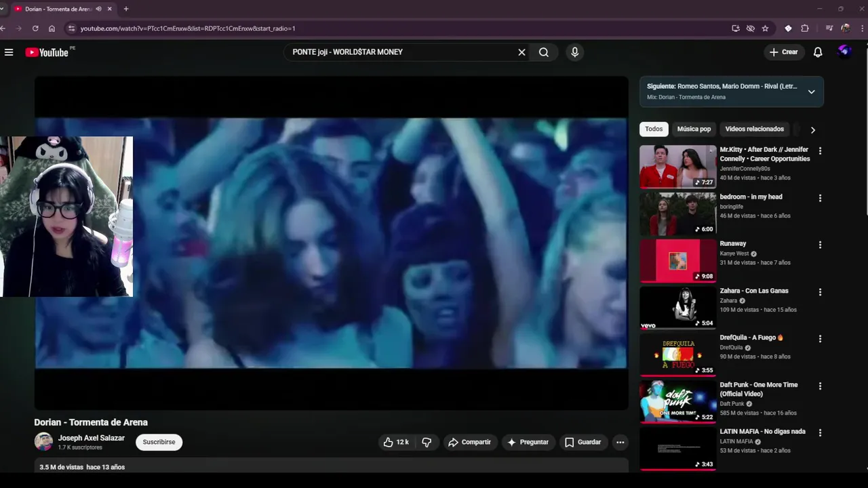868x488 pixels.
Task: Subscribe with the Suscribirse button
Action: (159, 442)
